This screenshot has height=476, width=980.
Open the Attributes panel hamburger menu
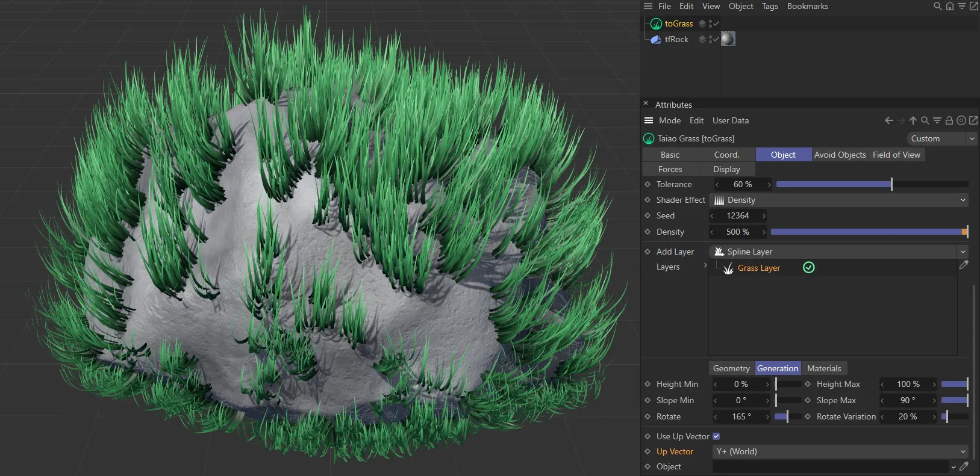(x=649, y=120)
